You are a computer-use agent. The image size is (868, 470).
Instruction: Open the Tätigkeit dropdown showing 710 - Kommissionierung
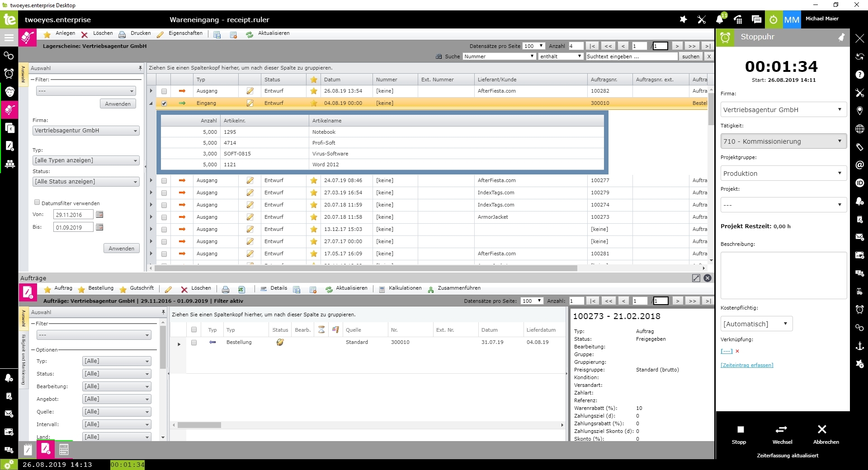pos(783,141)
